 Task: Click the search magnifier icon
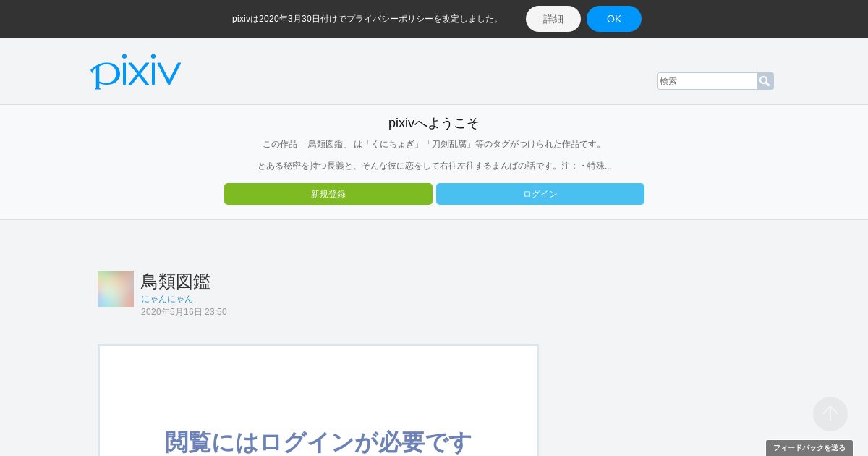tap(765, 81)
